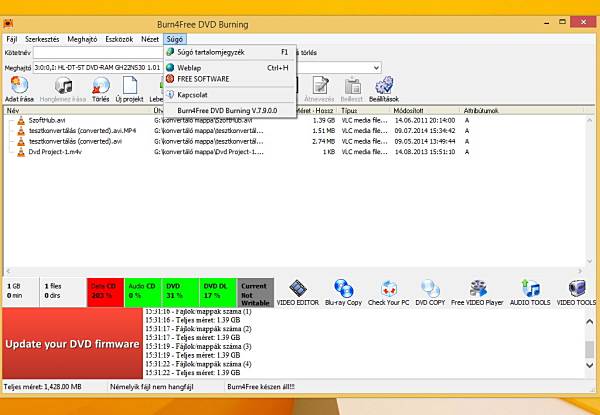Select the SzoftHub.avi file row

[294, 120]
